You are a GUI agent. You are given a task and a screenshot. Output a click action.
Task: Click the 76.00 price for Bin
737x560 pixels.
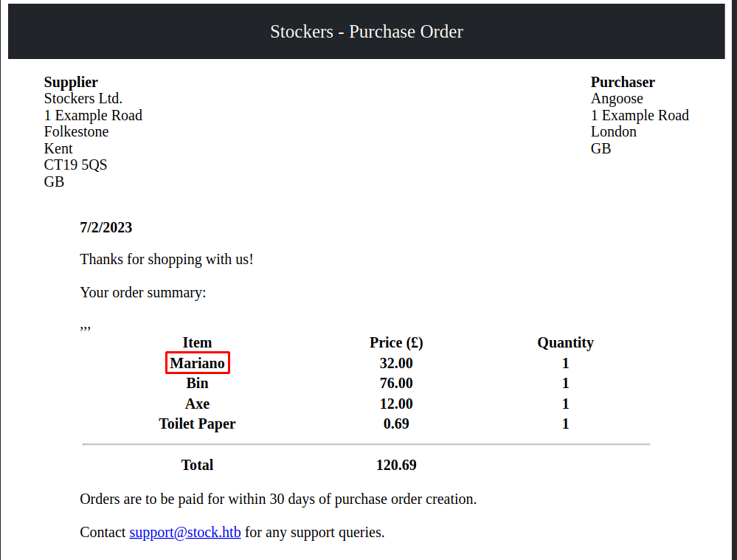click(396, 383)
